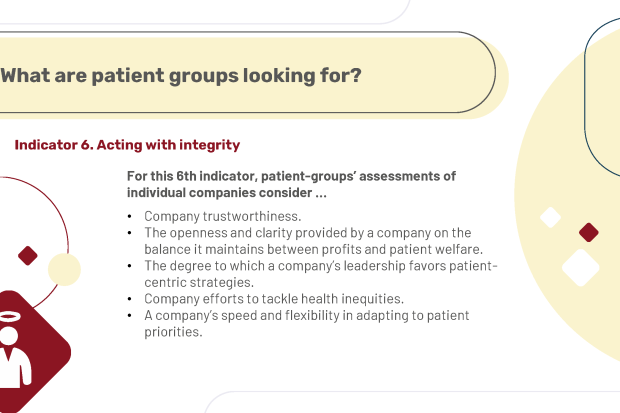Click the large white diamond on the right
The width and height of the screenshot is (620, 413).
pyautogui.click(x=580, y=267)
